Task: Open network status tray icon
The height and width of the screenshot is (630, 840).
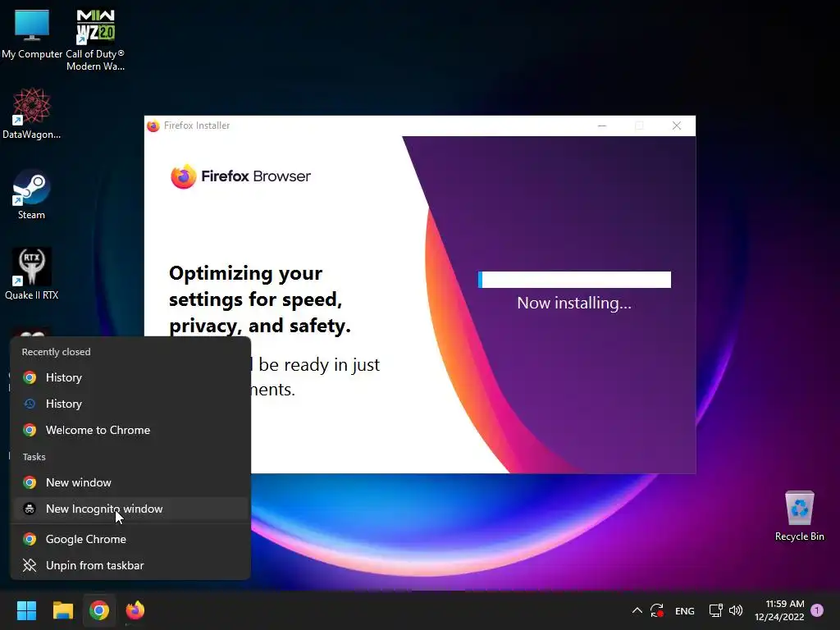Action: coord(715,610)
